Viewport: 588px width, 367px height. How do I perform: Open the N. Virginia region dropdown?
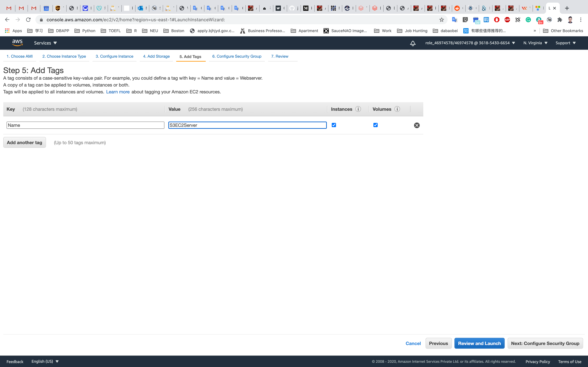click(x=535, y=43)
